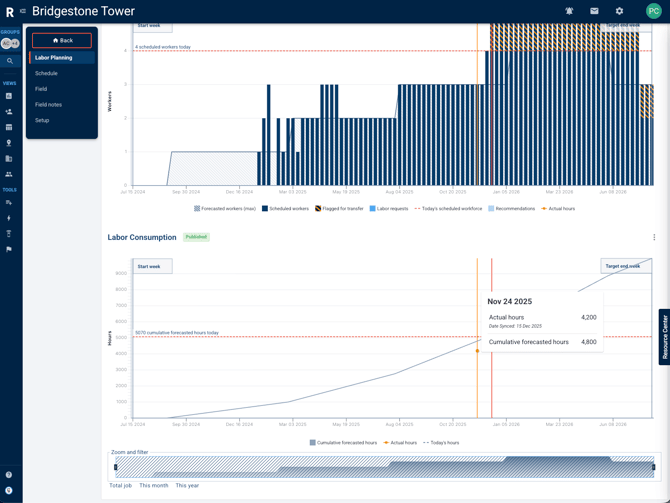The height and width of the screenshot is (503, 670).
Task: Click the map pin view icon
Action: [x=9, y=143]
